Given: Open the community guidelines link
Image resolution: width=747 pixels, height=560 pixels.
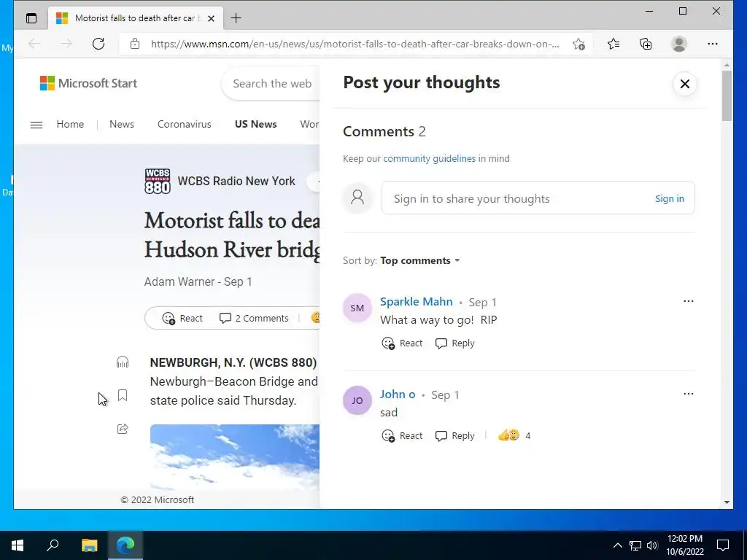Looking at the screenshot, I should tap(429, 158).
